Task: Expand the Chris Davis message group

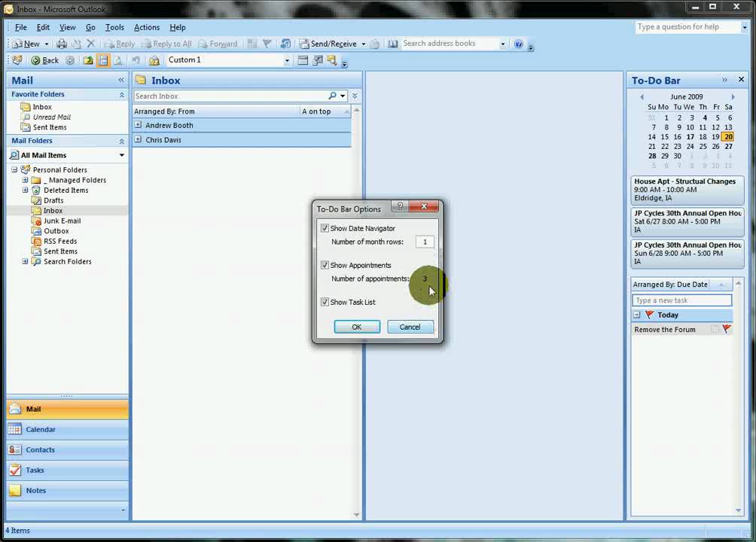Action: [138, 139]
